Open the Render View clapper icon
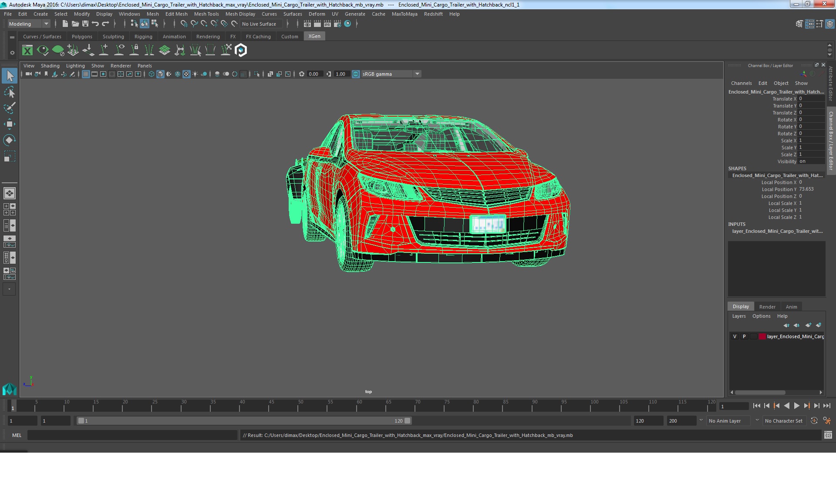Viewport: 836px width, 504px height. point(307,24)
